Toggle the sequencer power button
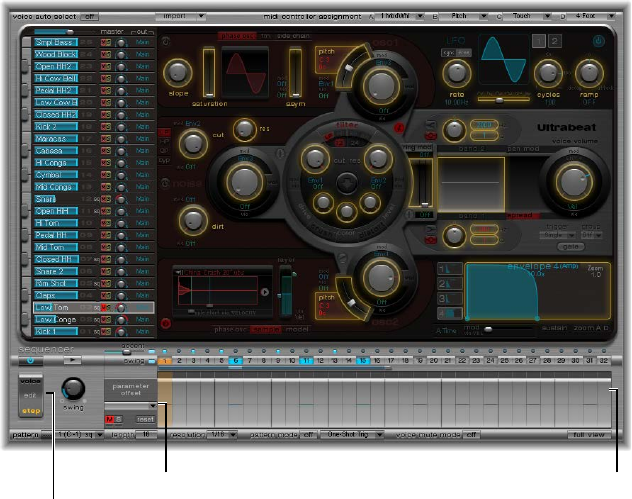This screenshot has width=632, height=499. [x=30, y=361]
